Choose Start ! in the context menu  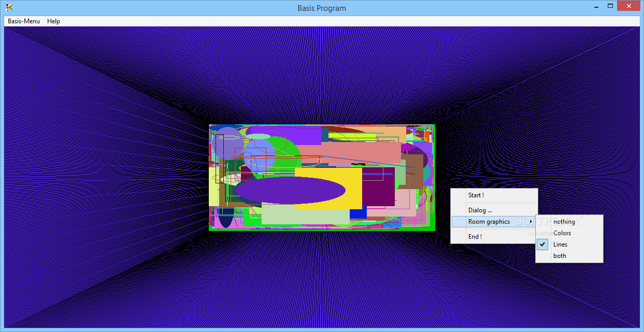494,195
